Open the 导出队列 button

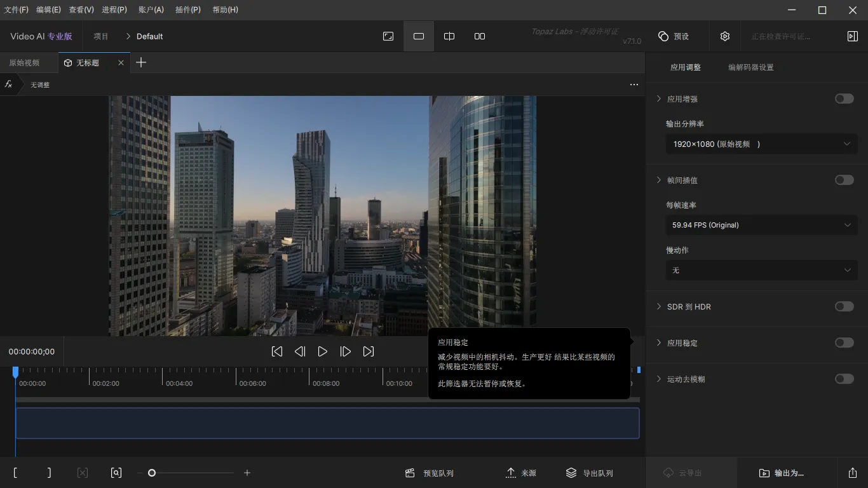coord(590,473)
